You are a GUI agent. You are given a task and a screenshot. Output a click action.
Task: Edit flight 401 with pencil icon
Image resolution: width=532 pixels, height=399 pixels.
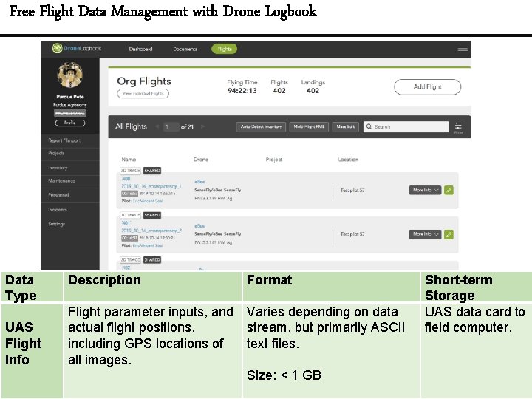[x=449, y=234]
